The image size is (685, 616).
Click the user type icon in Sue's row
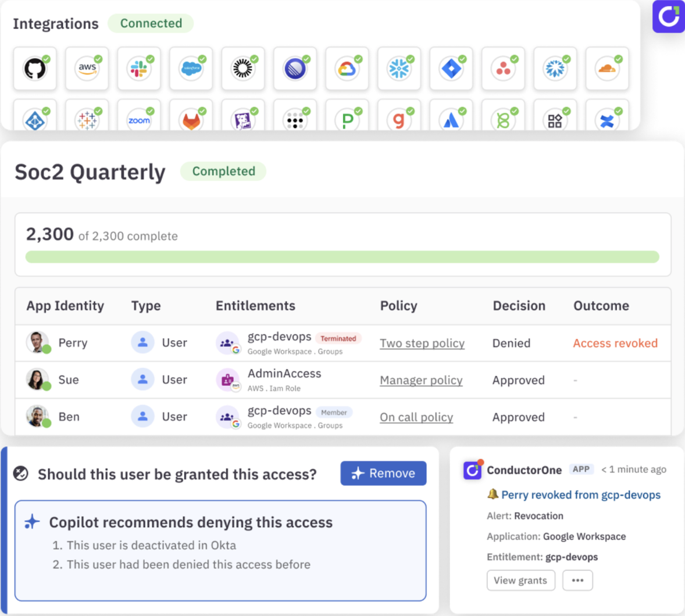[x=142, y=379]
